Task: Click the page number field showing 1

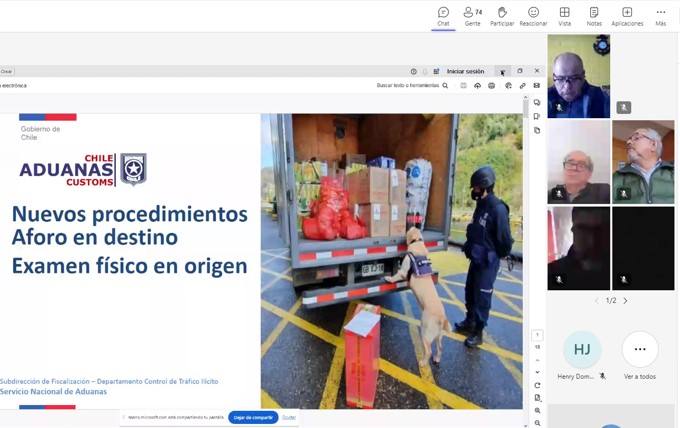Action: 537,335
